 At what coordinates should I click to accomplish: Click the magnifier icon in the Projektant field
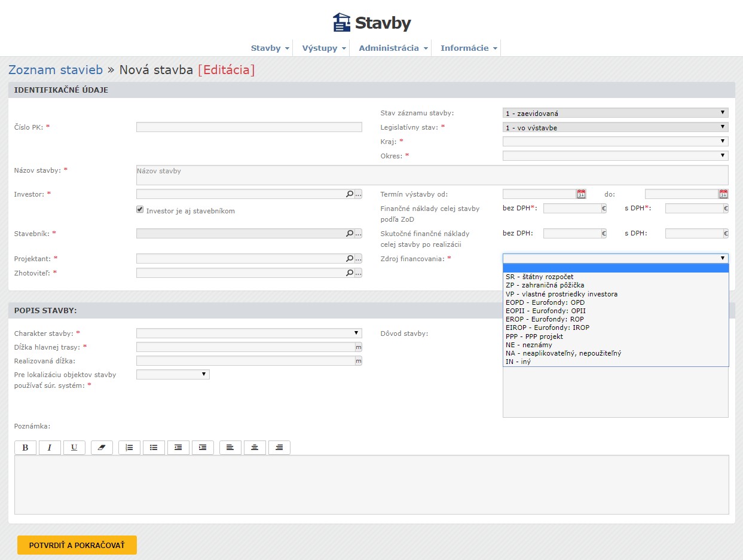point(350,259)
